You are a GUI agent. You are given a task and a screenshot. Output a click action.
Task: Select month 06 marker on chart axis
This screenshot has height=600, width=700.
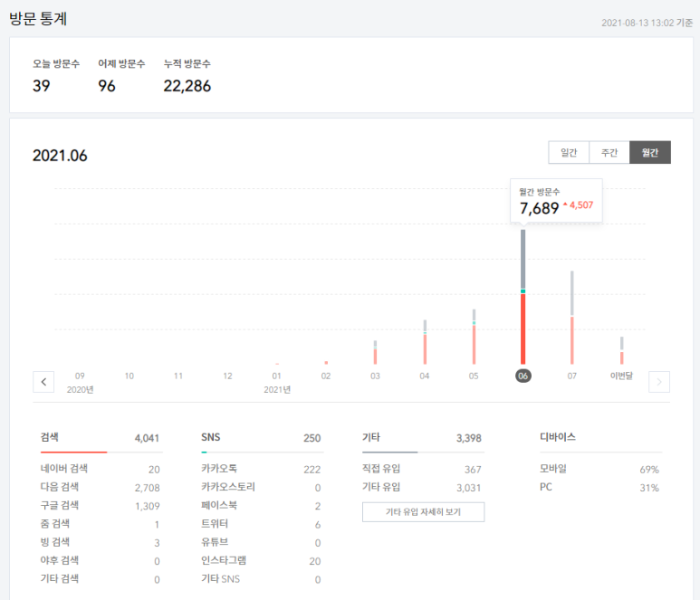pos(523,376)
